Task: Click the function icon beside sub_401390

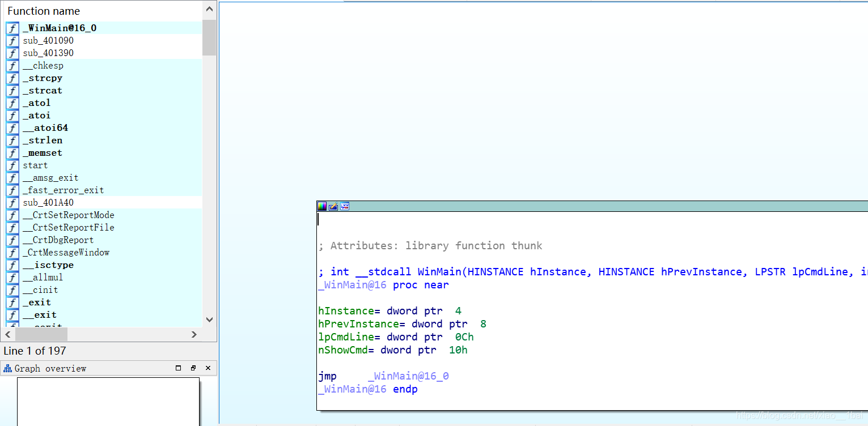Action: pos(12,53)
